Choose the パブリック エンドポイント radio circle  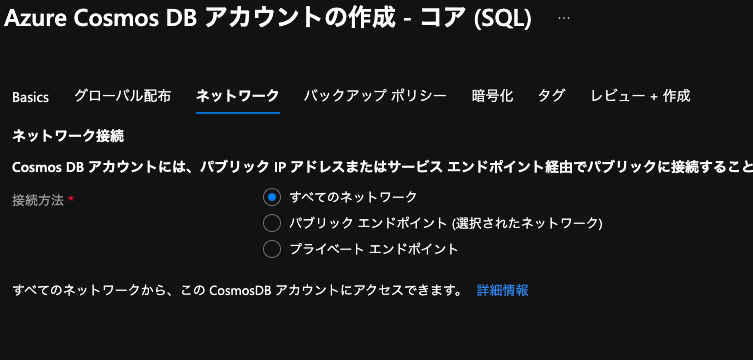coord(272,223)
